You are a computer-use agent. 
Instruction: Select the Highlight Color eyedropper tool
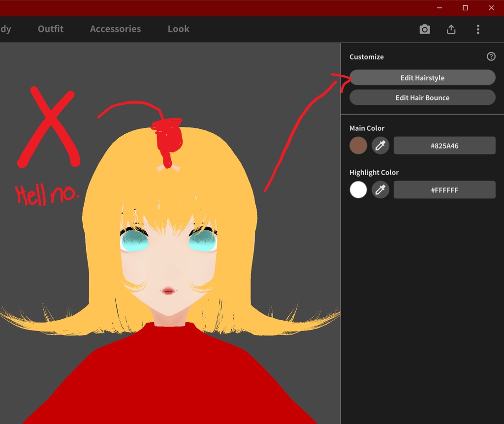(x=380, y=189)
